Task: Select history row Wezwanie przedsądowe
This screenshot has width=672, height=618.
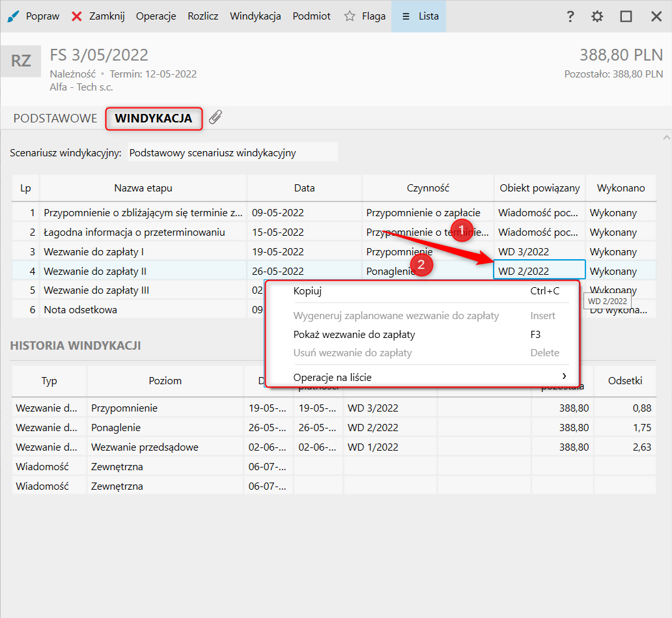Action: coord(334,447)
